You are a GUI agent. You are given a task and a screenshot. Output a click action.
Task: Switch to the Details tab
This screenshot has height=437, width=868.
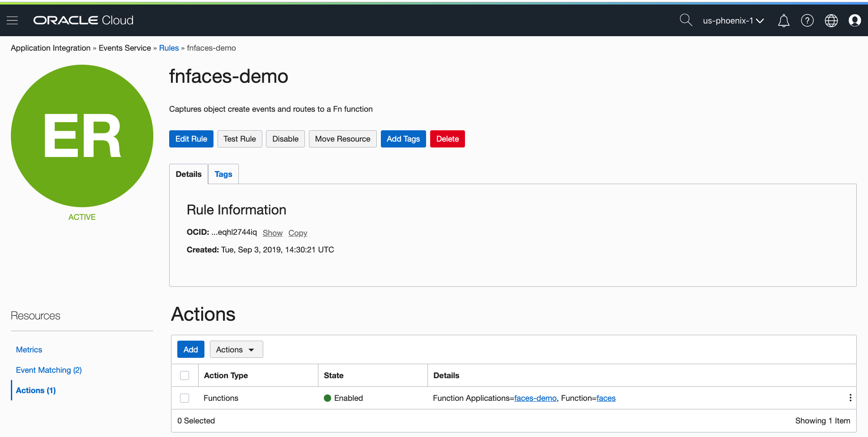coord(189,174)
